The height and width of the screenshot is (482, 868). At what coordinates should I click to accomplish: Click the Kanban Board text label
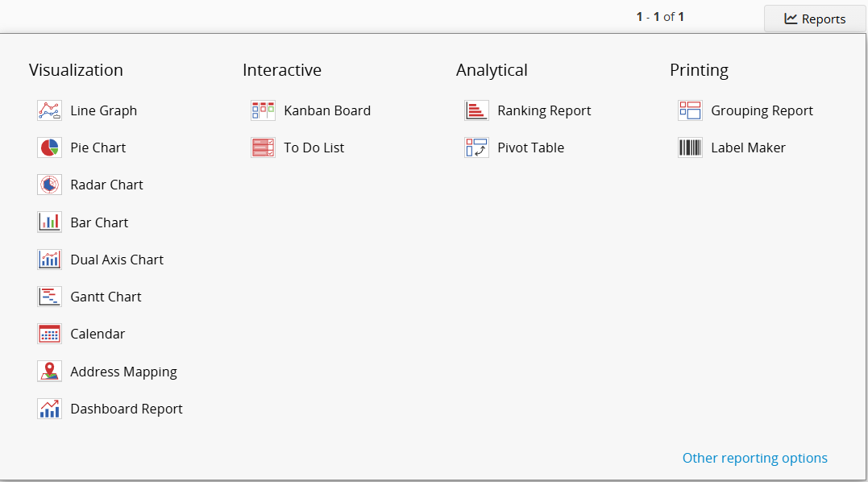tap(327, 110)
